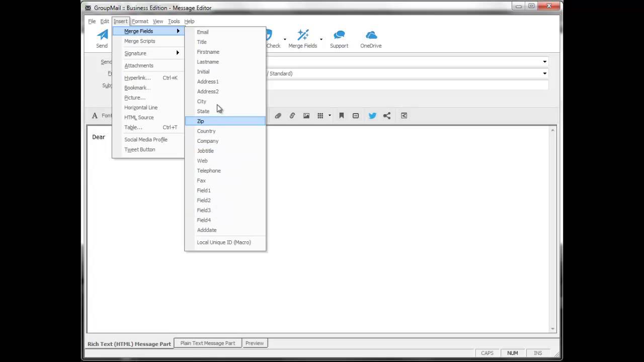Expand the Standard format combo box
The width and height of the screenshot is (644, 362).
(x=544, y=73)
